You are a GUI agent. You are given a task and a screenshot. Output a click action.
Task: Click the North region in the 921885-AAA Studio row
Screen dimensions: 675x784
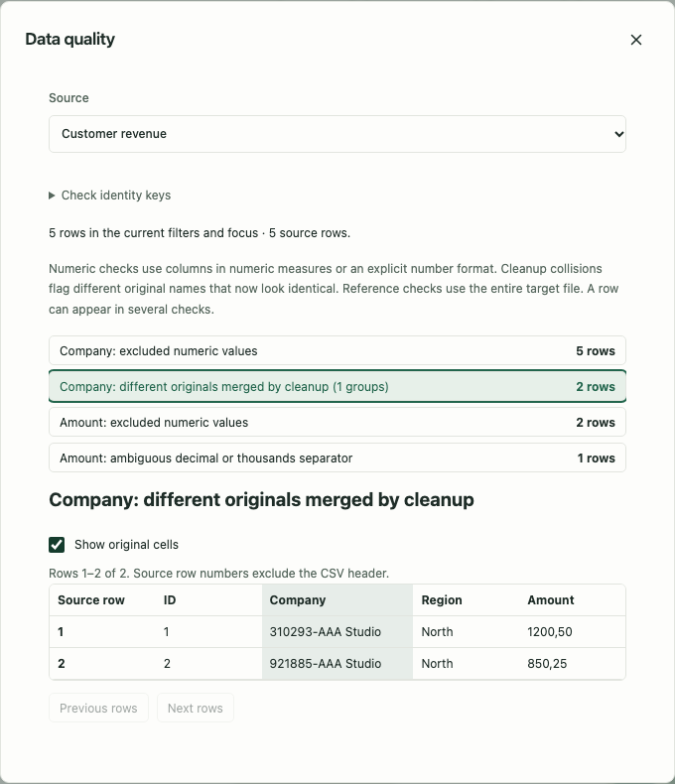click(437, 664)
